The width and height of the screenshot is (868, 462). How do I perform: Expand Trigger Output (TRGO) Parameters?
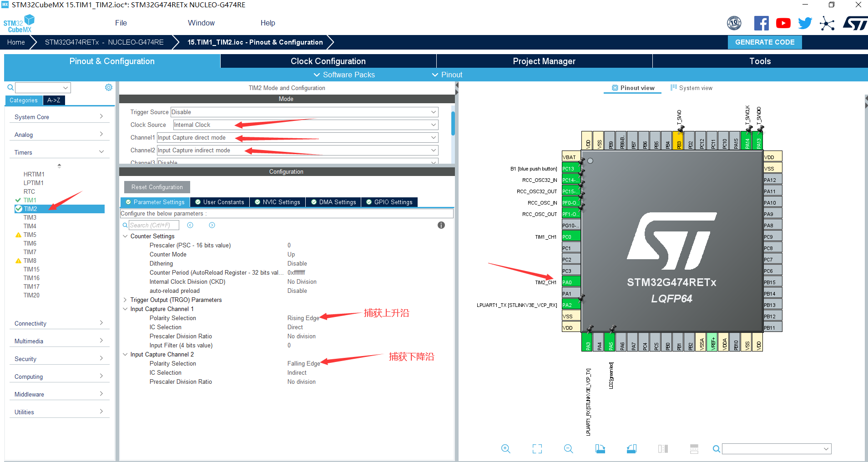pos(126,300)
